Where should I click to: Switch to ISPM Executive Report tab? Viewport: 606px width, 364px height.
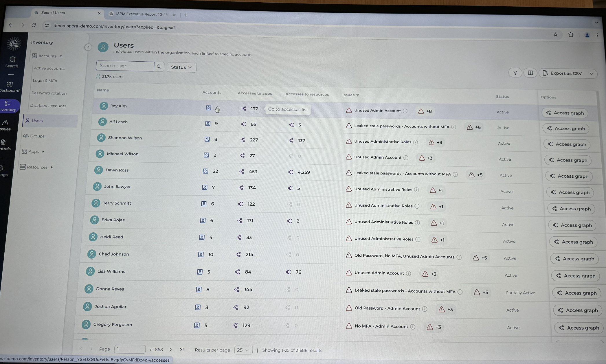(142, 14)
